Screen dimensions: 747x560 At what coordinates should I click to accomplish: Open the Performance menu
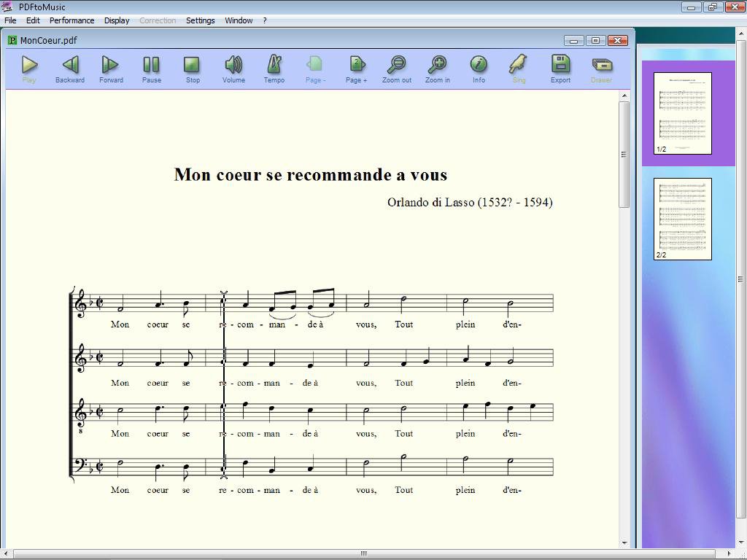click(71, 20)
